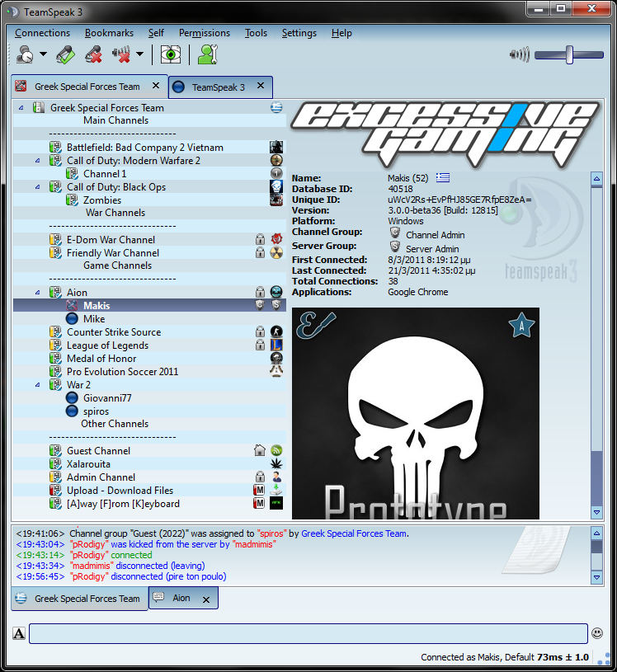Click radiation icon on Friendly War Channel
The width and height of the screenshot is (617, 672).
276,253
